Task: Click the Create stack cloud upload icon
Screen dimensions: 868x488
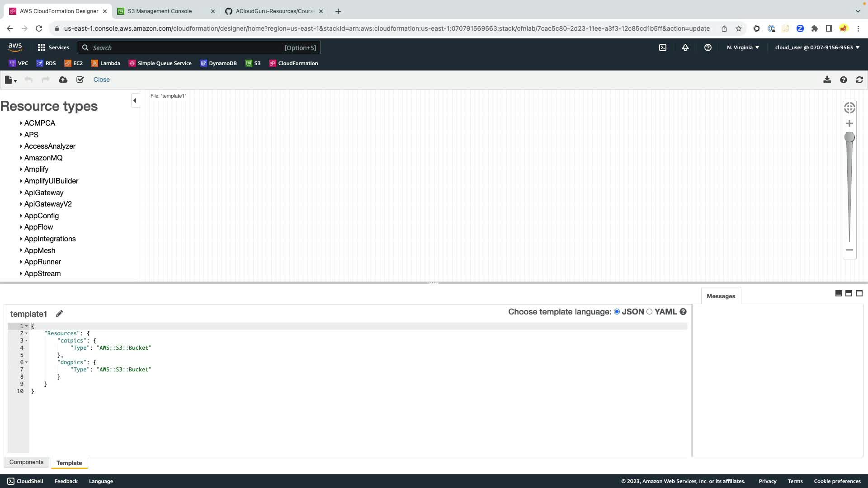Action: click(x=63, y=80)
